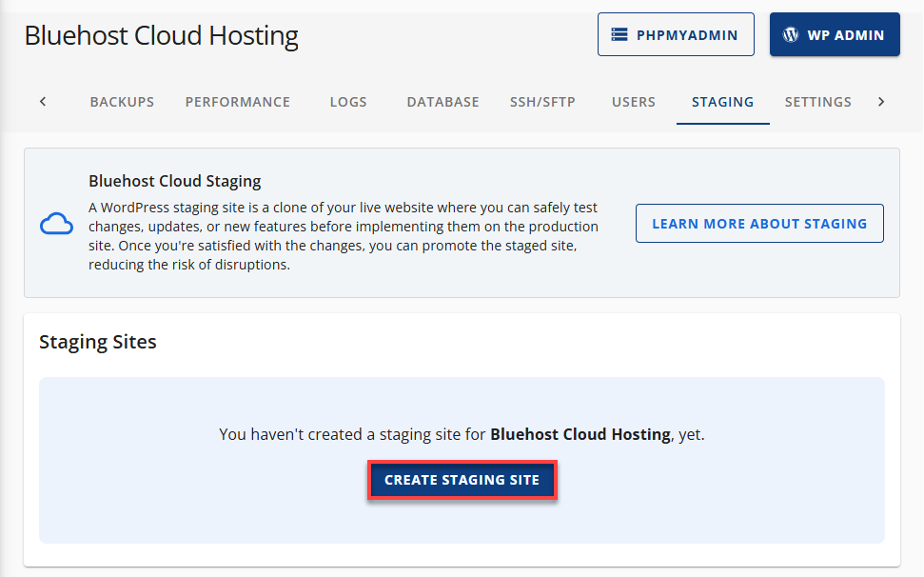This screenshot has width=924, height=577.
Task: Open the SETTINGS tab
Action: pos(817,102)
